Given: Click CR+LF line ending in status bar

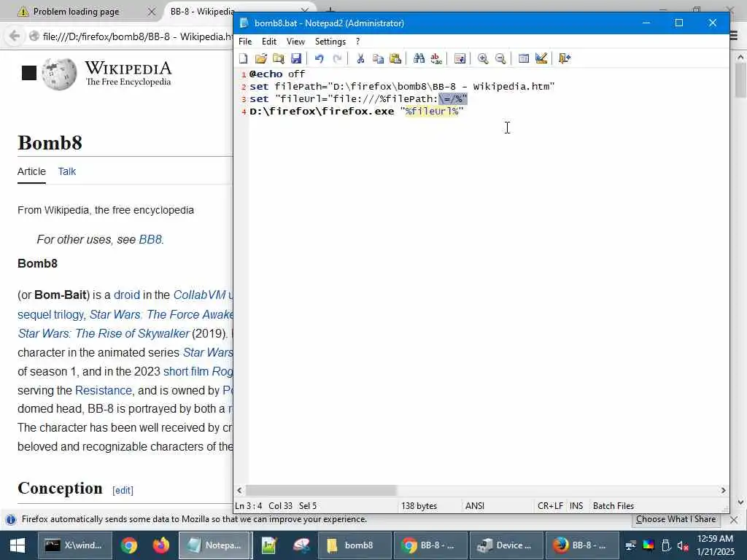Looking at the screenshot, I should [550, 506].
